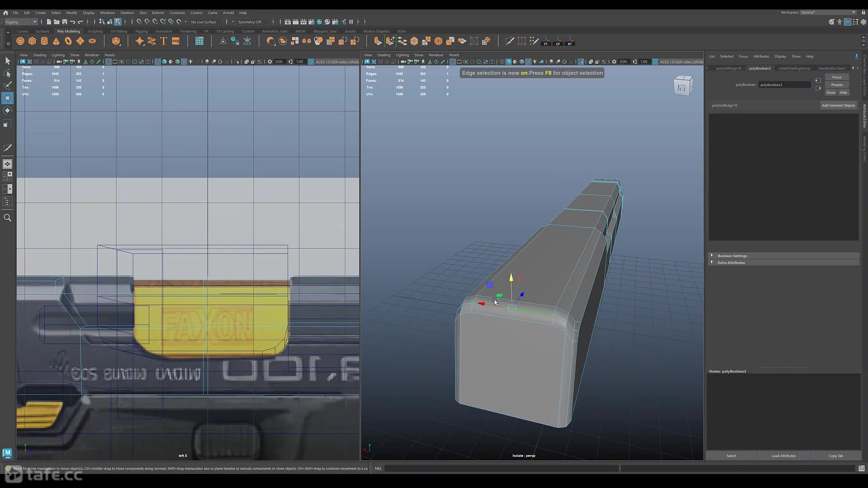The height and width of the screenshot is (488, 868).
Task: Toggle the ACES color management button in perspective panel
Action: pyautogui.click(x=655, y=61)
